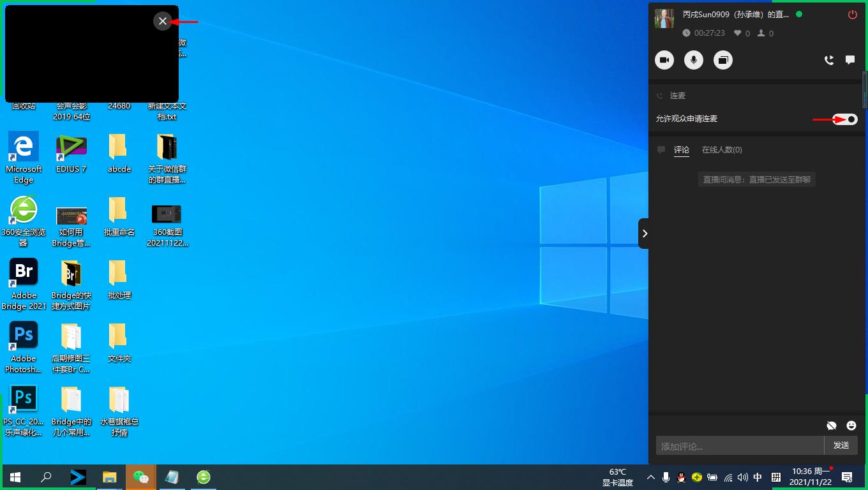Open the co-host call icon
This screenshot has height=490, width=868.
(x=828, y=60)
